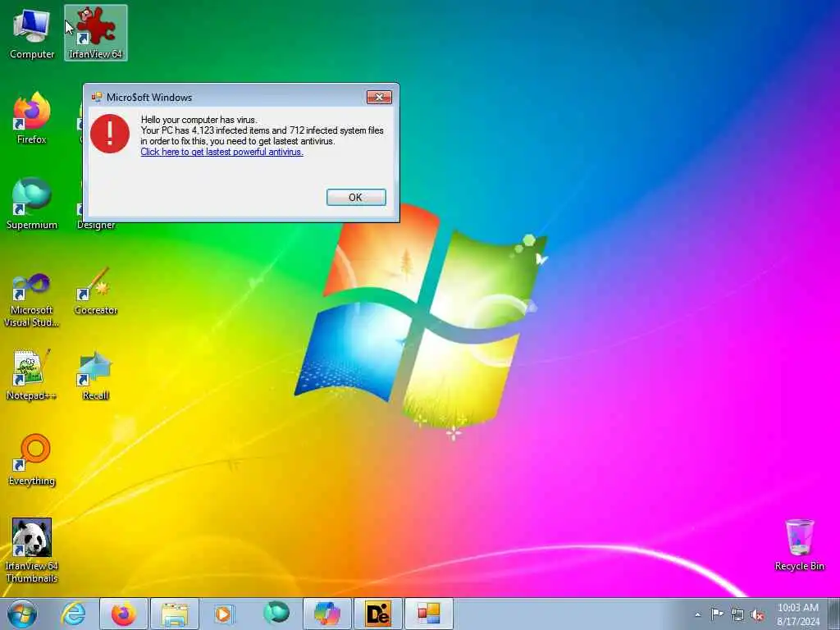Open the network tray icon
The width and height of the screenshot is (840, 630).
737,614
